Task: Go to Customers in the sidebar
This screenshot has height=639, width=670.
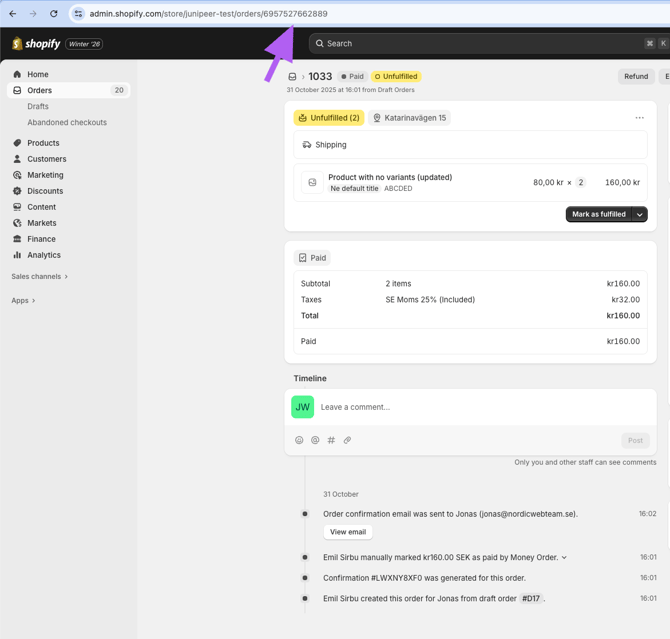Action: click(x=46, y=159)
